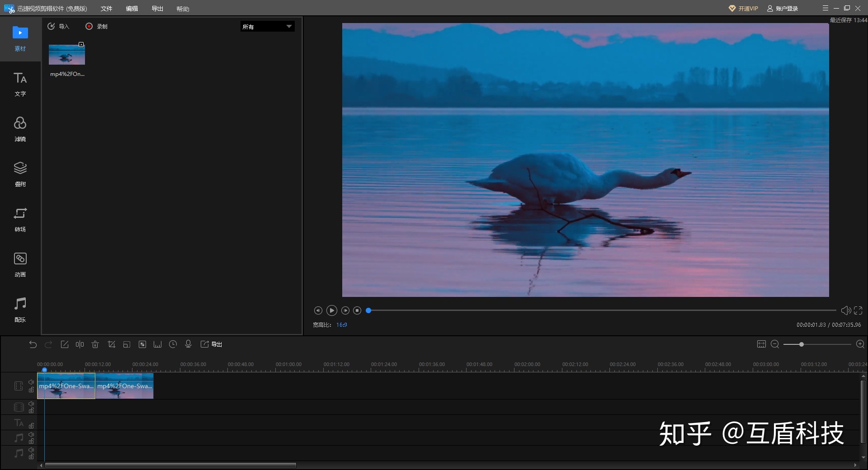The height and width of the screenshot is (470, 868).
Task: Click the timeline zoom slider handle
Action: pyautogui.click(x=801, y=344)
